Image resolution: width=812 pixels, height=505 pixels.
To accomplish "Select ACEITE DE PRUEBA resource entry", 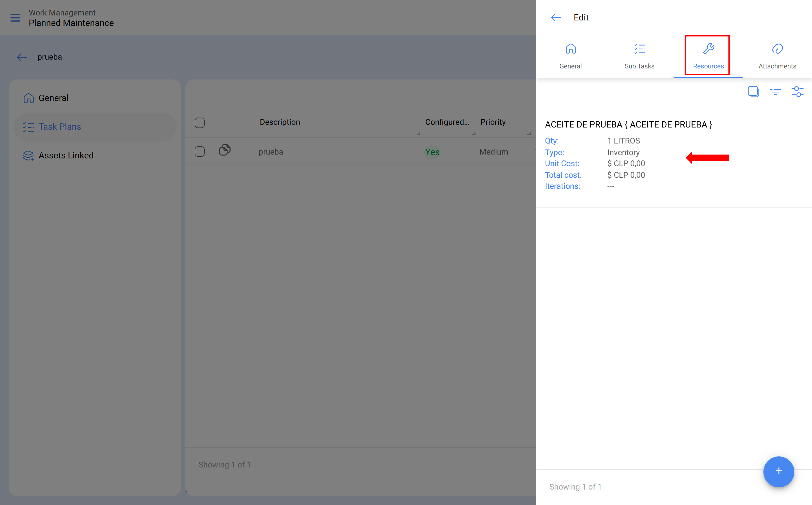I will tap(628, 124).
